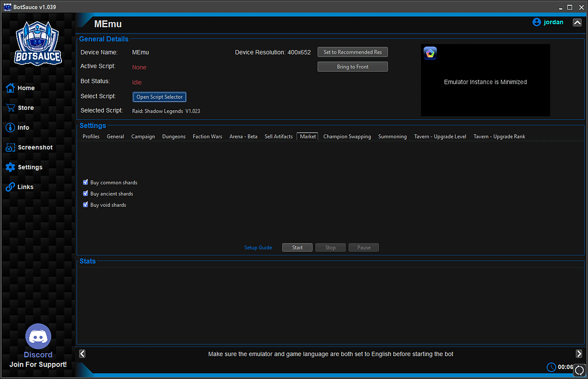Collapse the MEmu header with the chevron
The width and height of the screenshot is (588, 379).
[x=577, y=22]
